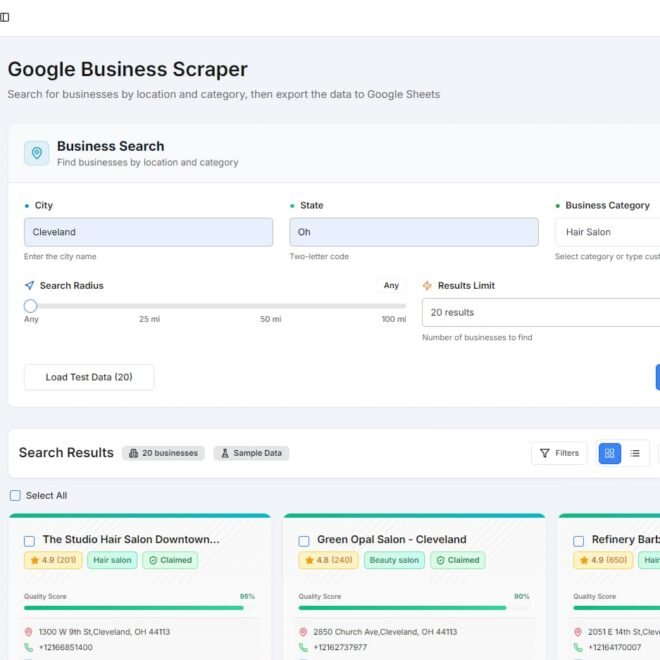The height and width of the screenshot is (660, 660).
Task: Click phone number +12166851400
Action: click(x=66, y=647)
